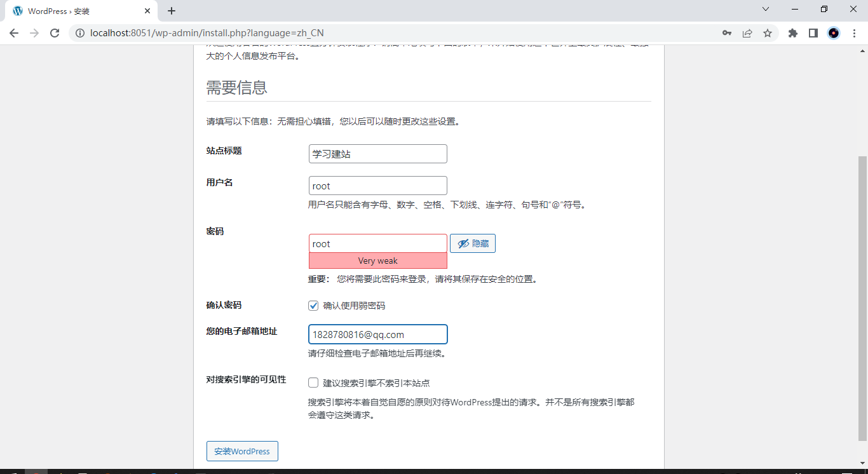Click the 您的电子邮箱地址 label
Viewport: 868px width, 474px height.
pyautogui.click(x=242, y=331)
